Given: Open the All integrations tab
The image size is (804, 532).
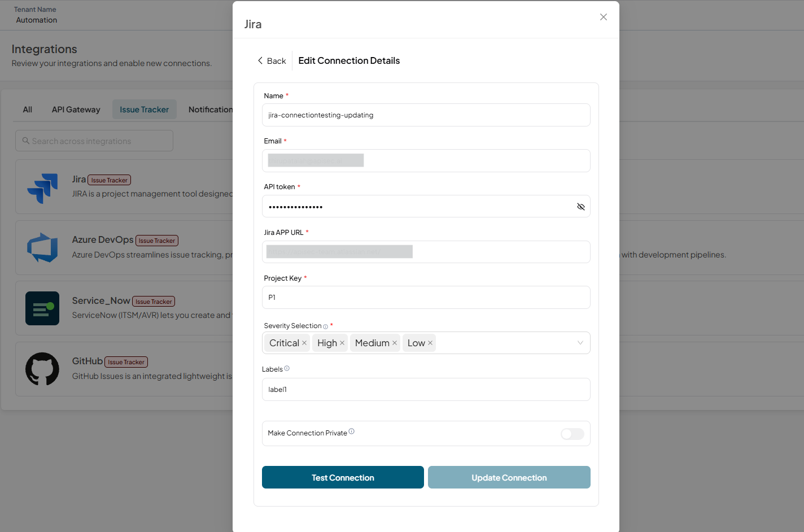Looking at the screenshot, I should [27, 110].
